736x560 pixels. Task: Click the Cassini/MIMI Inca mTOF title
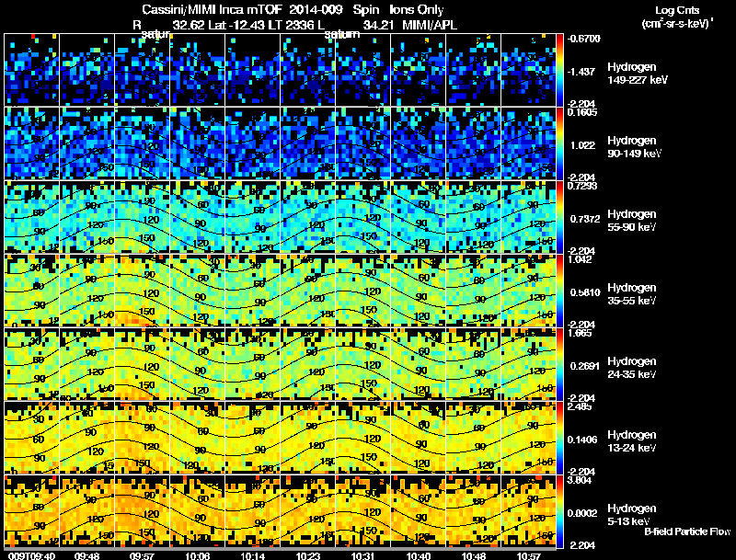(212, 10)
